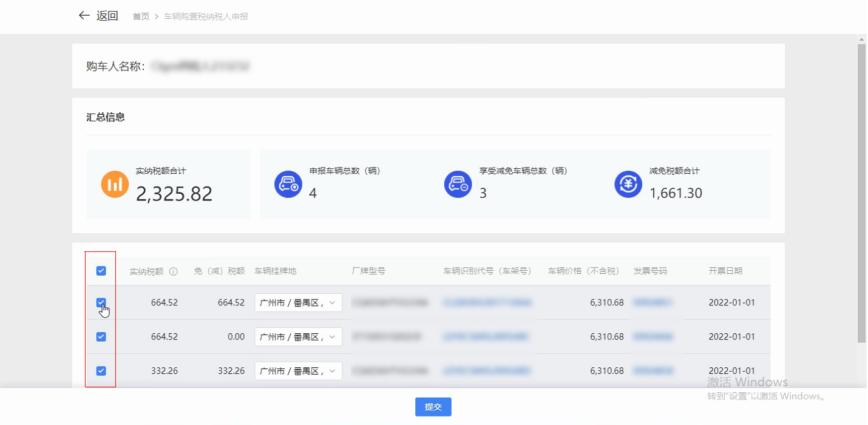Click the back arrow icon
Screen dimensions: 868x425
84,16
